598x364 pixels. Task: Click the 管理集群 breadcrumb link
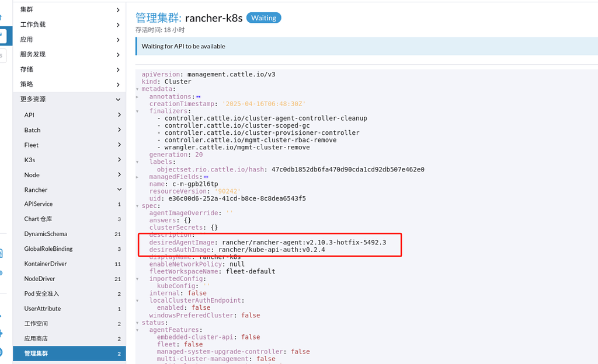click(157, 17)
